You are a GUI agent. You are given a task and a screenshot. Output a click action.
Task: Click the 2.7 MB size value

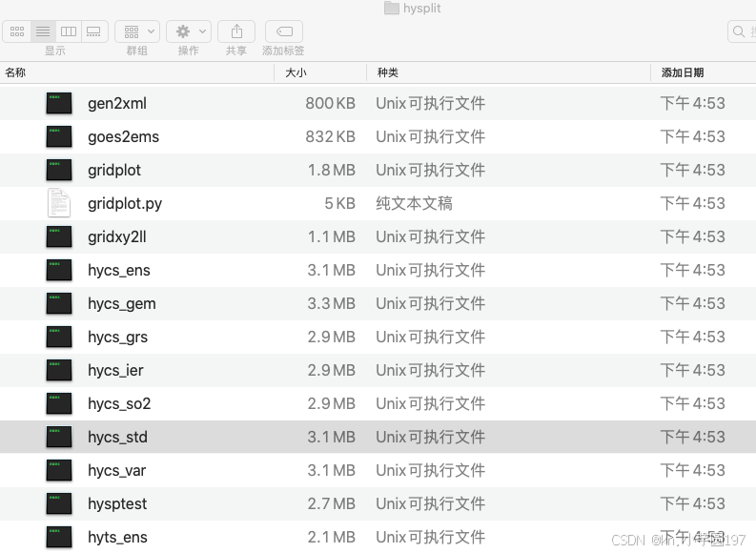(332, 503)
